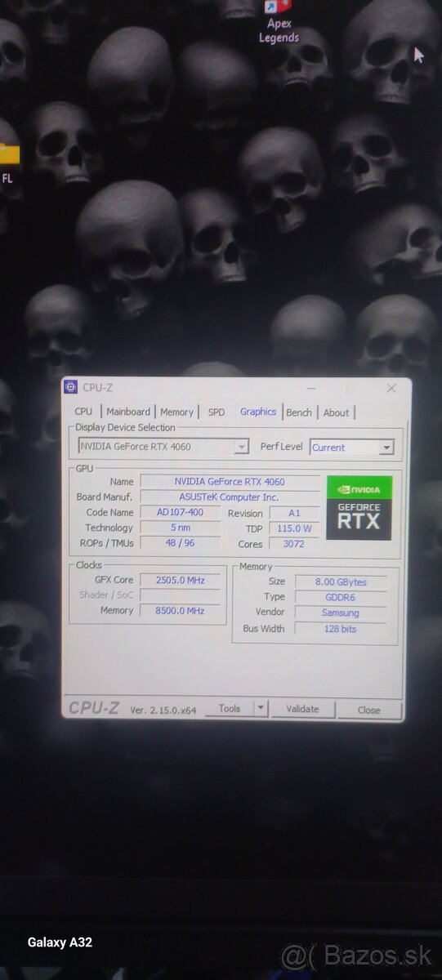Click the 48 / 96 ROPs/TMUs value
The height and width of the screenshot is (980, 442).
click(180, 543)
